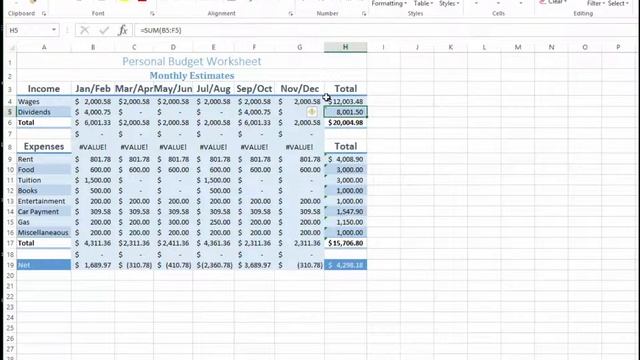This screenshot has width=640, height=360.
Task: Open Insert Function via fx icon
Action: (122, 30)
